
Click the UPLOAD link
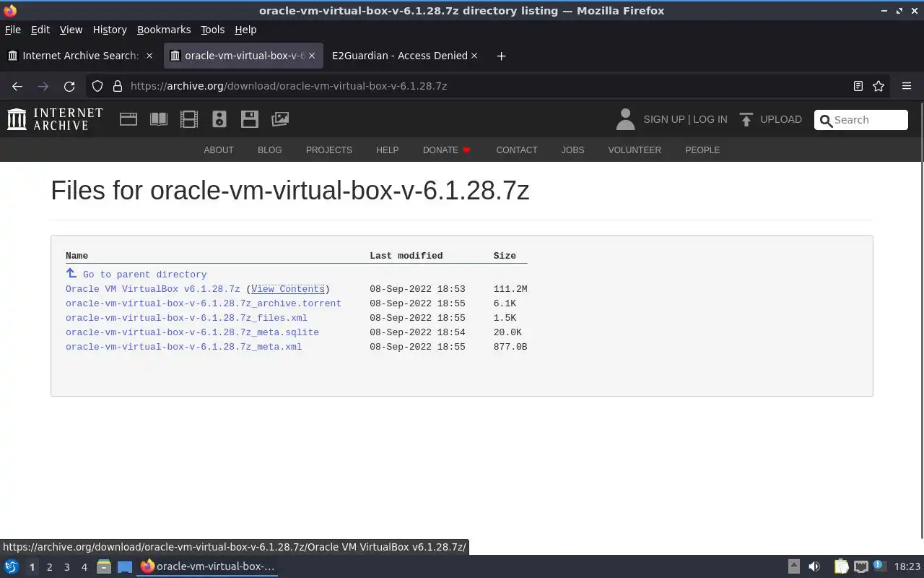[x=781, y=119]
